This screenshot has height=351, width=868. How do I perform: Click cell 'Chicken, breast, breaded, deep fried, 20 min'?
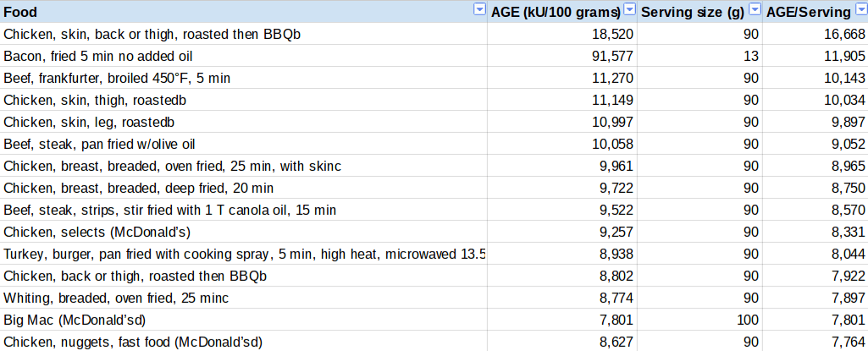pos(244,188)
